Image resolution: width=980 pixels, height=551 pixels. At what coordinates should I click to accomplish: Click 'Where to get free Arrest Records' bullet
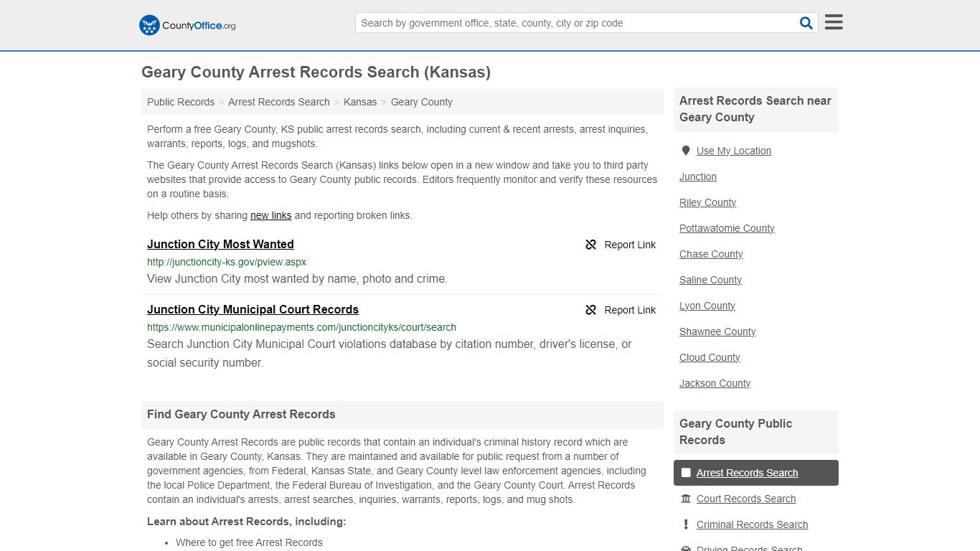[x=249, y=542]
